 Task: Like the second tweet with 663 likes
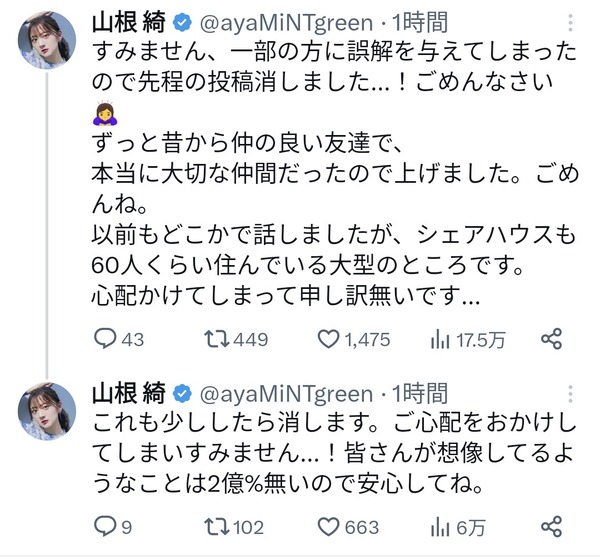(x=328, y=527)
